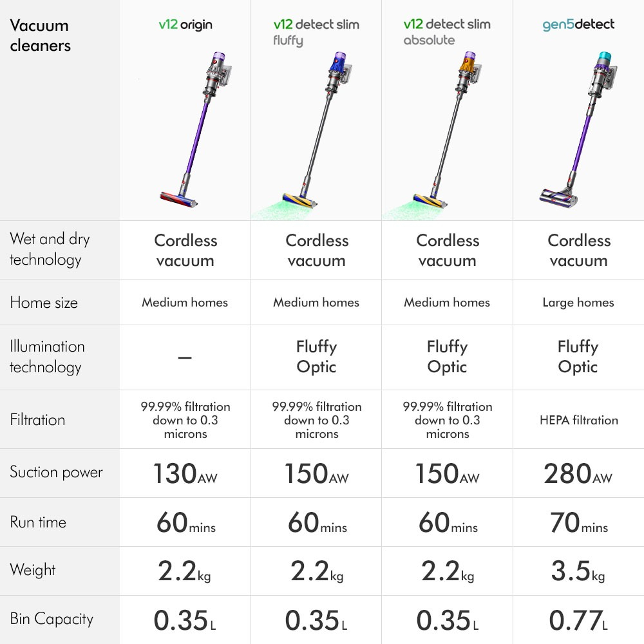Click the Vacuum cleaners heading

tap(40, 35)
